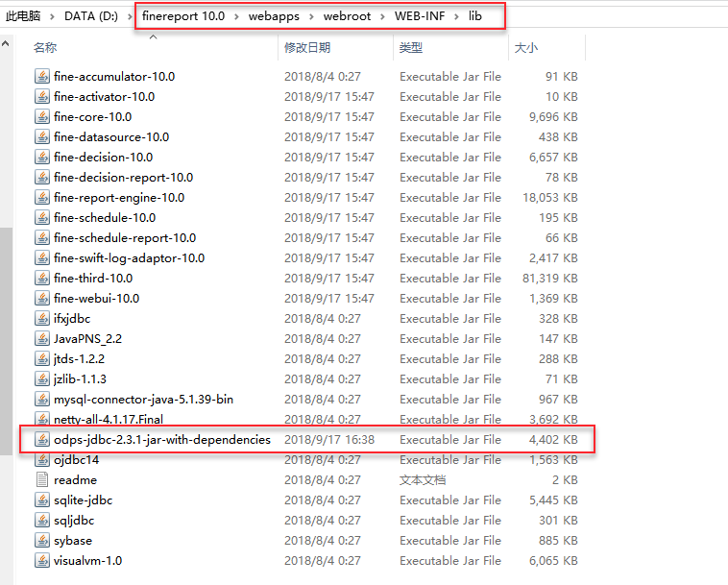Click the left pane vertical scrollbar thumb
This screenshot has height=585, width=728.
pyautogui.click(x=6, y=341)
